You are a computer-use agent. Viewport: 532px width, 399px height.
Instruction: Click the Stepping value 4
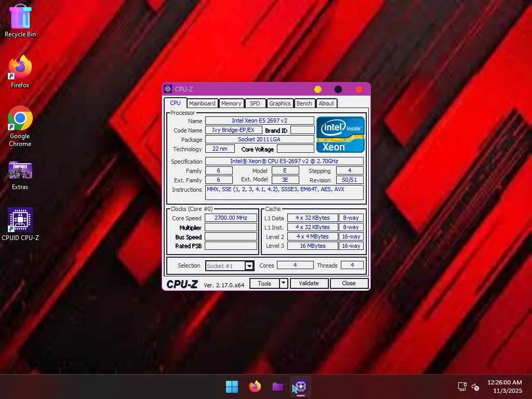point(350,170)
